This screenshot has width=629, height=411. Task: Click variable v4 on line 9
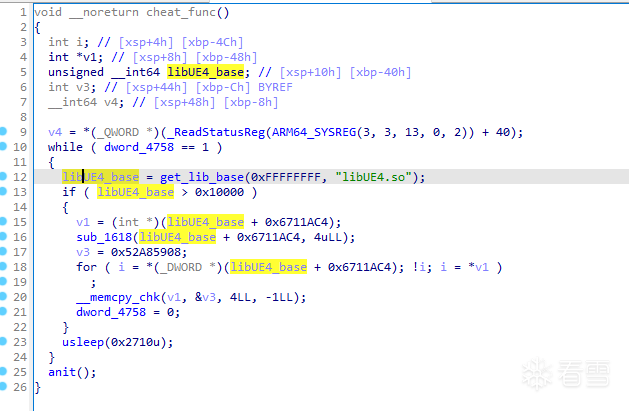coord(55,132)
